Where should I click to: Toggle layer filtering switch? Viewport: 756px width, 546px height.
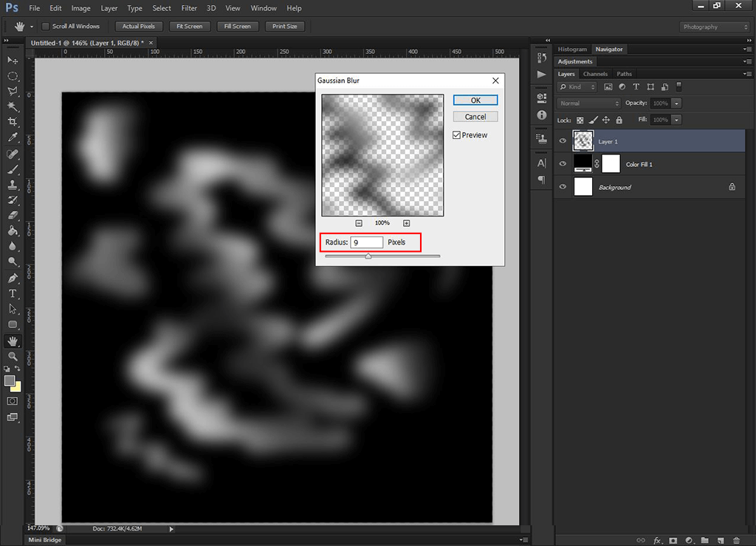pyautogui.click(x=679, y=87)
